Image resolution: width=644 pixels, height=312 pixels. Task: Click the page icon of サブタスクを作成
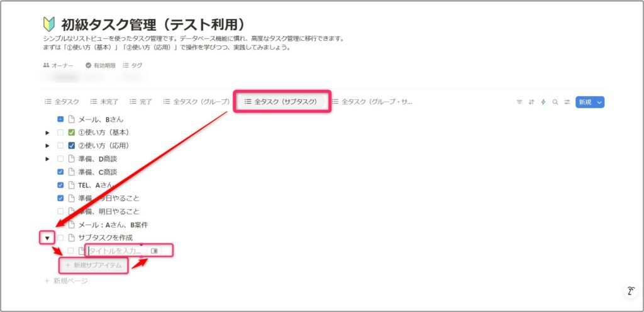click(x=72, y=238)
